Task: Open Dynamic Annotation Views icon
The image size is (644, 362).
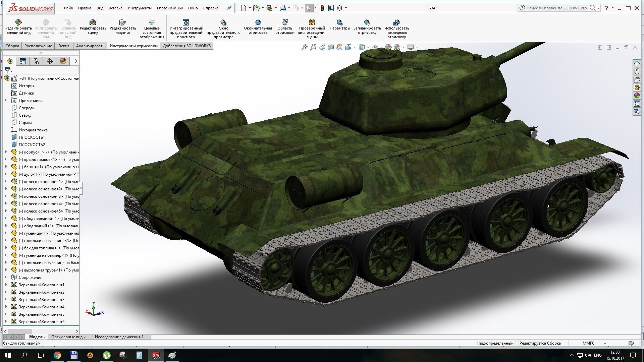Action: (339, 47)
